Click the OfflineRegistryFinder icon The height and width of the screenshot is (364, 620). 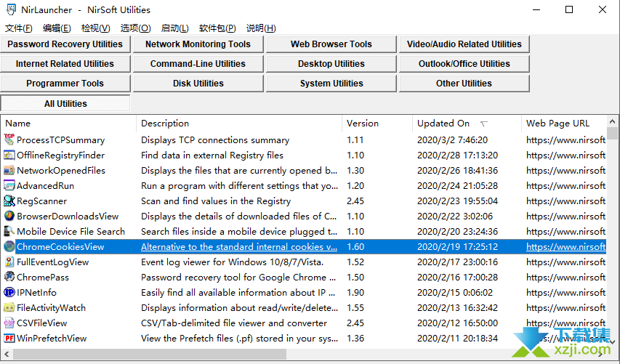coord(9,155)
